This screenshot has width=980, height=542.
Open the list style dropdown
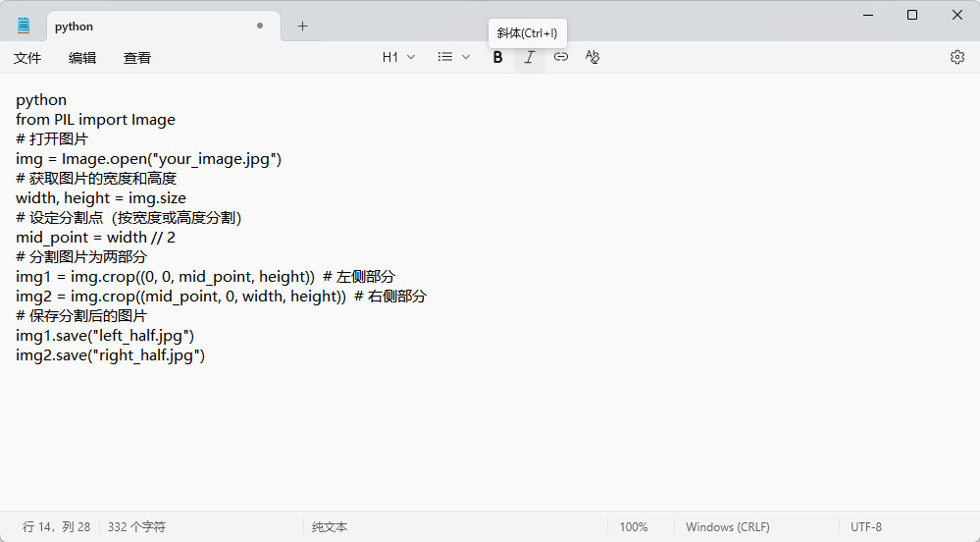453,57
